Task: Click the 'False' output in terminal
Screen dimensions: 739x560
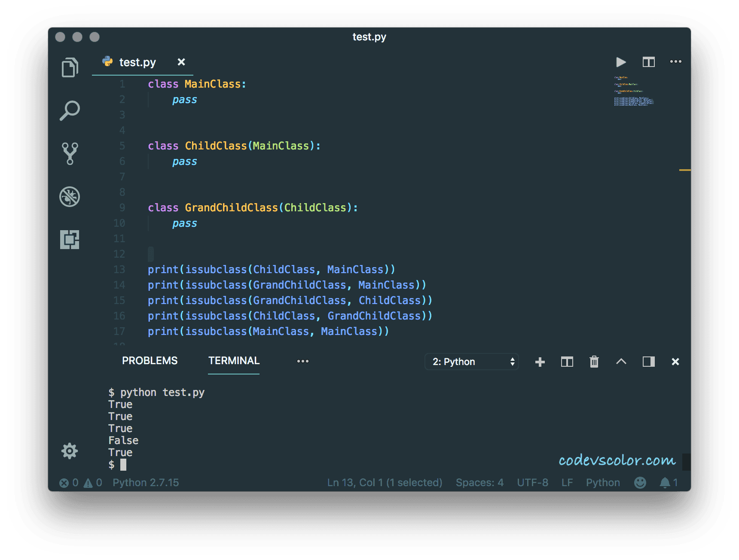Action: 123,441
